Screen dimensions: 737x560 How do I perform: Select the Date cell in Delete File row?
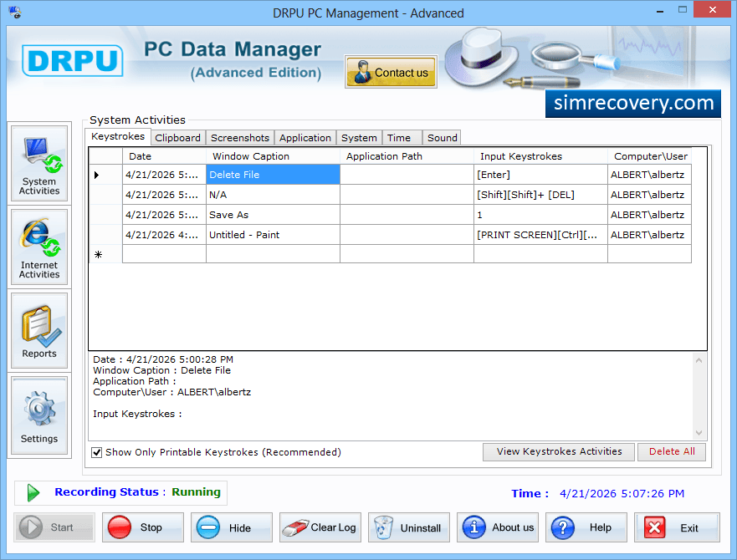click(x=164, y=175)
